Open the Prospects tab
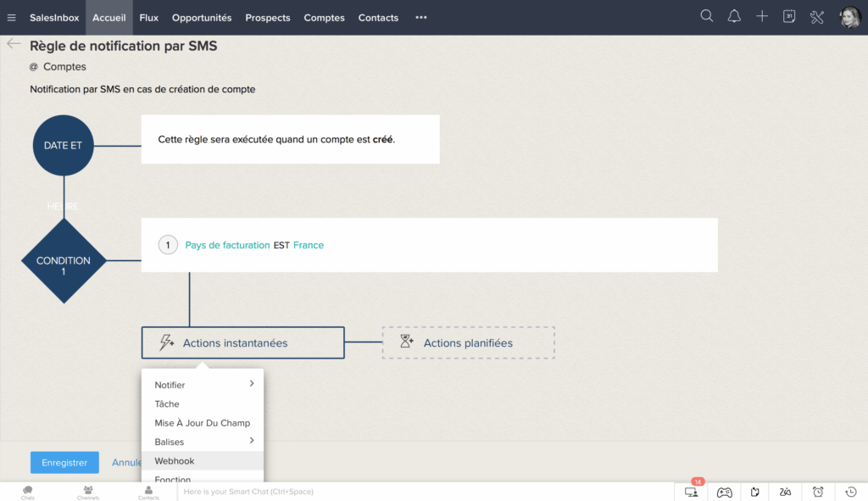Image resolution: width=868 pixels, height=501 pixels. [268, 18]
